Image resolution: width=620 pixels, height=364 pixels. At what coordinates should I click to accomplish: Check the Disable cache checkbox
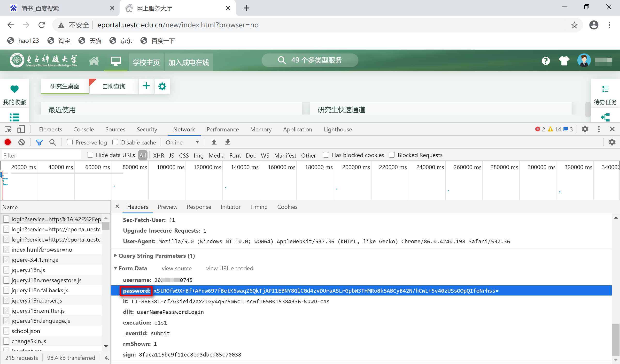[x=115, y=142]
